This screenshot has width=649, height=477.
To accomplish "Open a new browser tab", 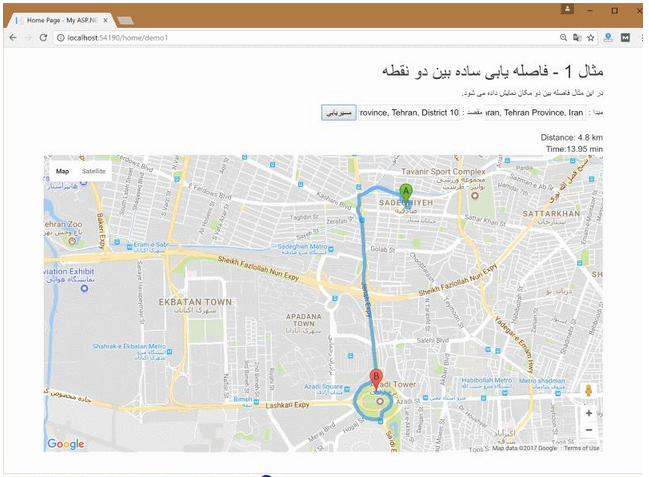I will (125, 20).
